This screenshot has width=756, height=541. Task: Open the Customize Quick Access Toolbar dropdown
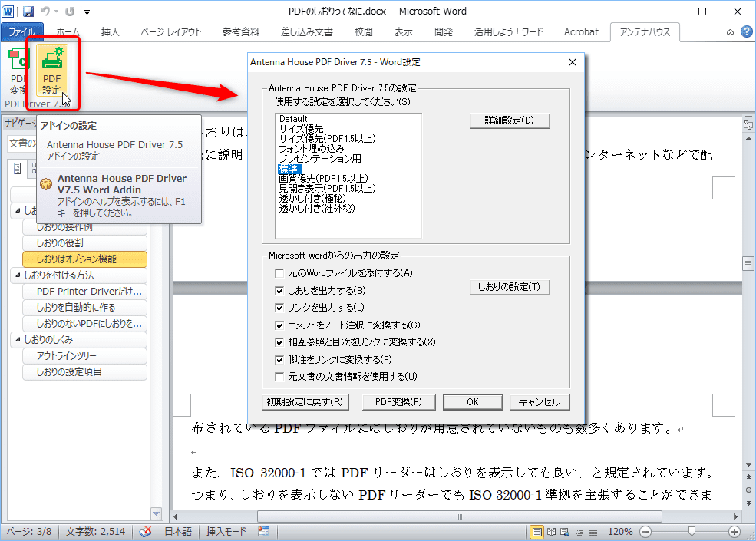click(x=87, y=12)
